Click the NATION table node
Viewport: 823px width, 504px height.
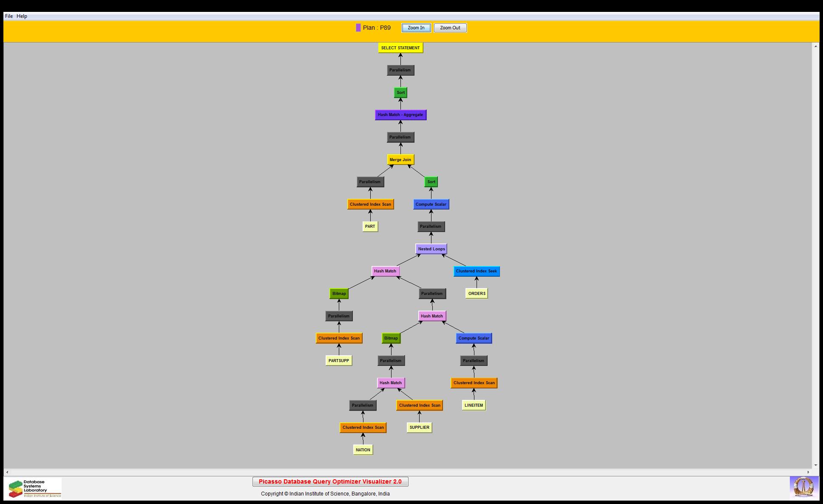363,450
